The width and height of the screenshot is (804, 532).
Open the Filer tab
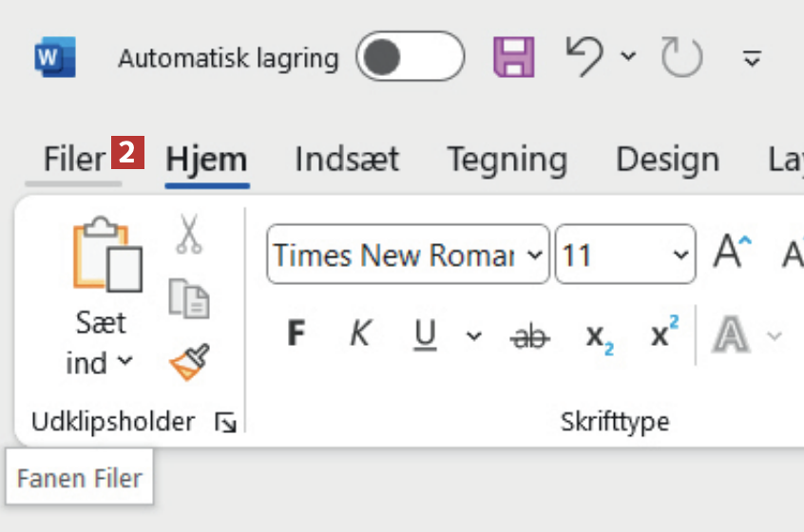pyautogui.click(x=73, y=160)
